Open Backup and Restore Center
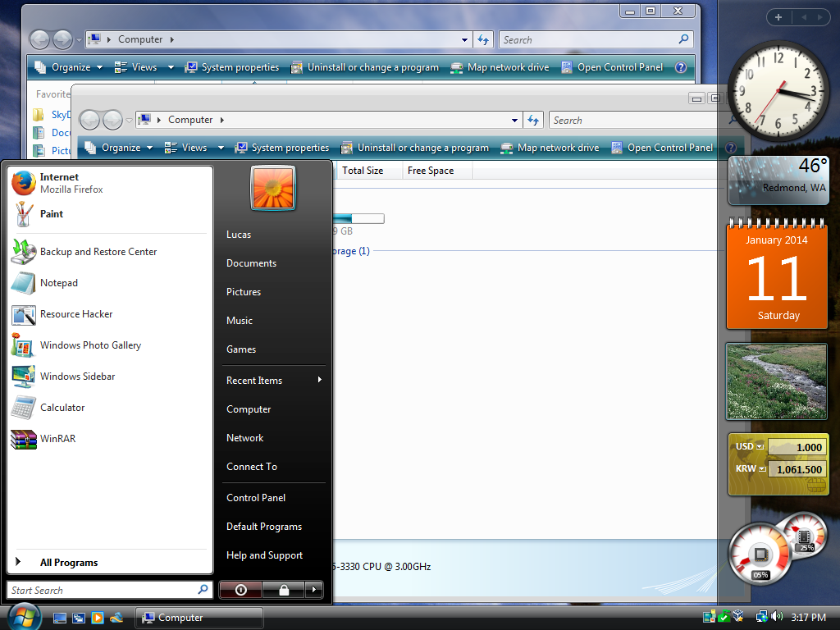The image size is (840, 630). point(111,252)
